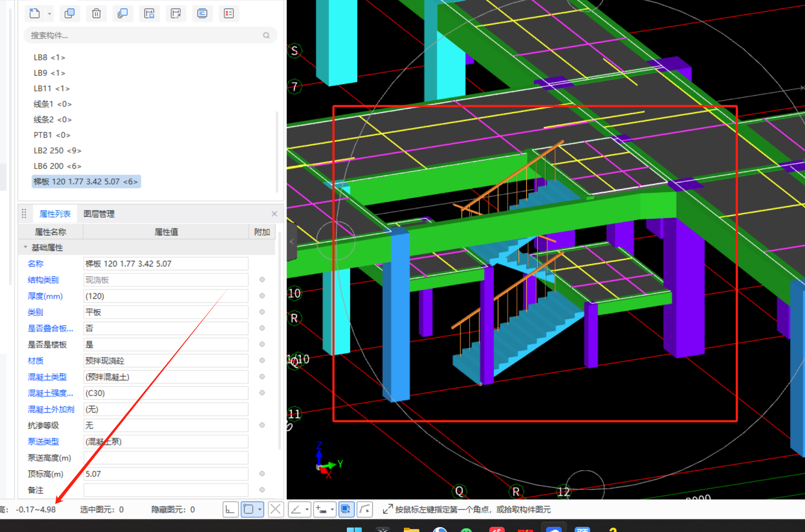Open the 抗渗等级 value 无 dropdown
The image size is (805, 532).
coord(166,425)
